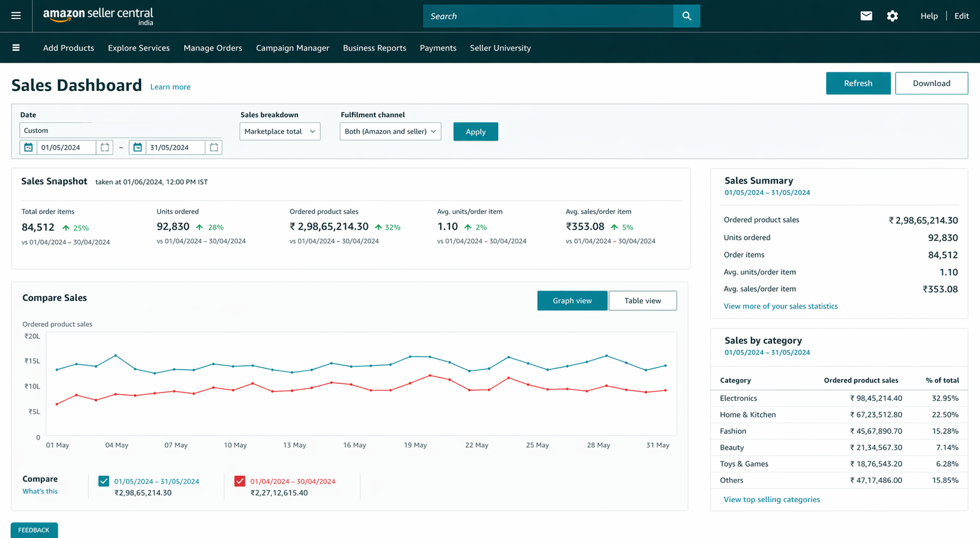
Task: Select the Toys & Games category row
Action: [x=839, y=464]
